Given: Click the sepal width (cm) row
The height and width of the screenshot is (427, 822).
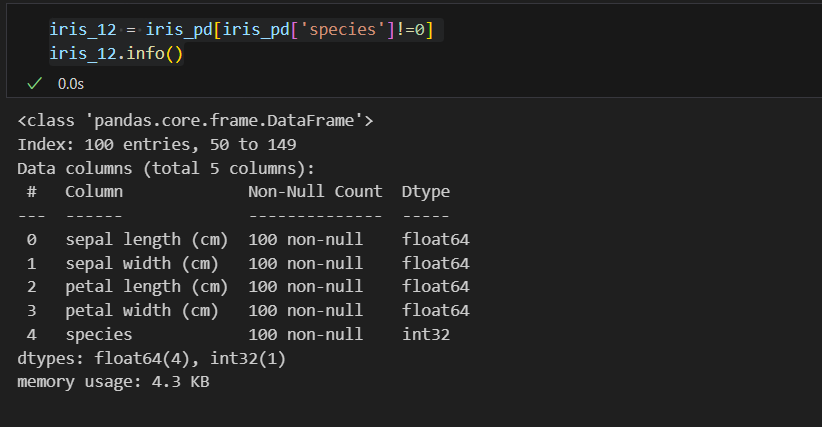Looking at the screenshot, I should (243, 264).
